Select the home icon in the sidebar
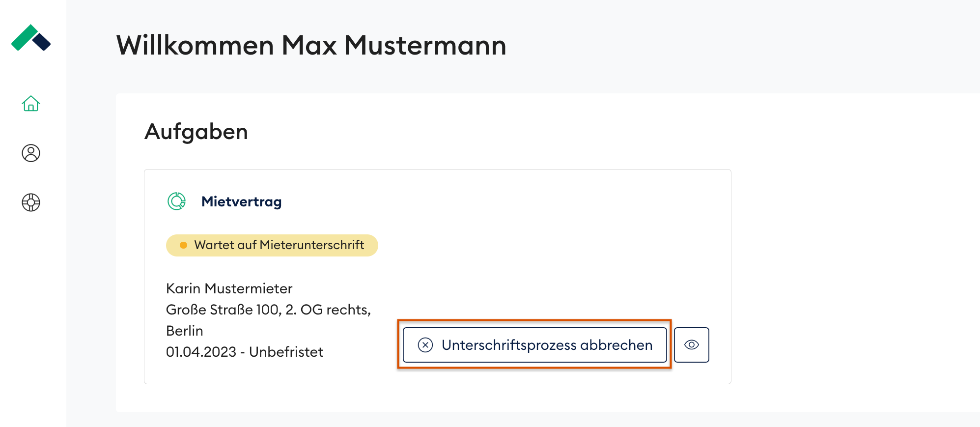 point(30,104)
